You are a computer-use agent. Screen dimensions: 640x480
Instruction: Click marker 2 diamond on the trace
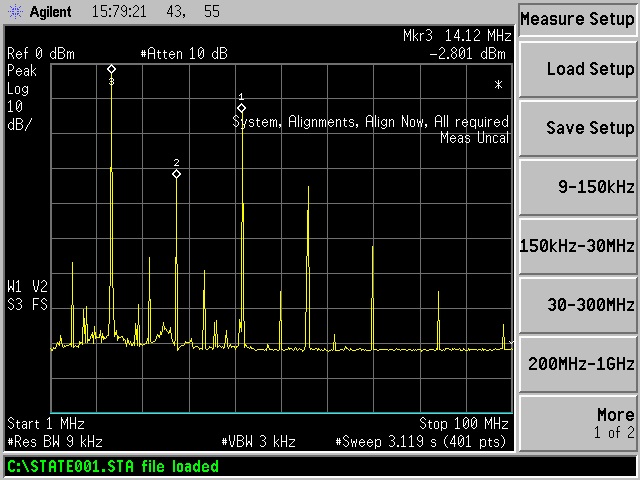tap(176, 174)
